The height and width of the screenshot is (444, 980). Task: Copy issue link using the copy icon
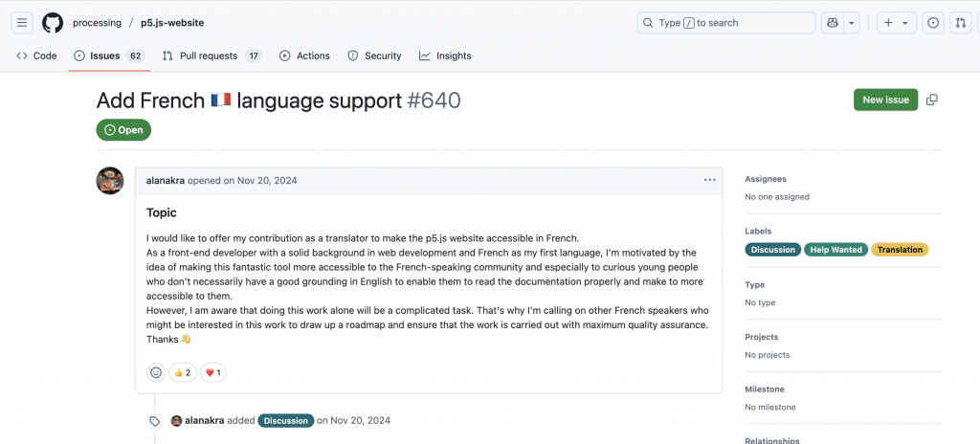tap(931, 100)
